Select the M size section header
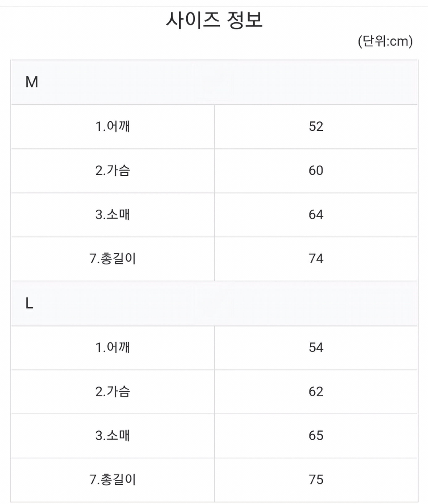Screen dimensions: 428x504 pos(32,82)
